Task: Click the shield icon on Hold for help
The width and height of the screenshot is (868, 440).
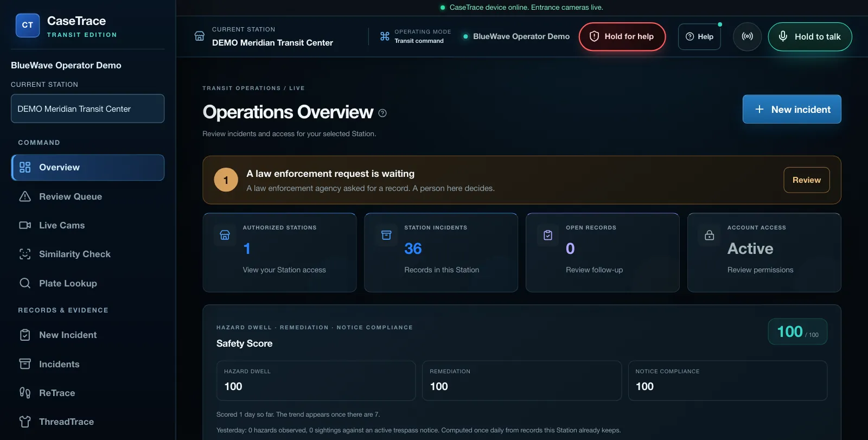Action: [594, 36]
